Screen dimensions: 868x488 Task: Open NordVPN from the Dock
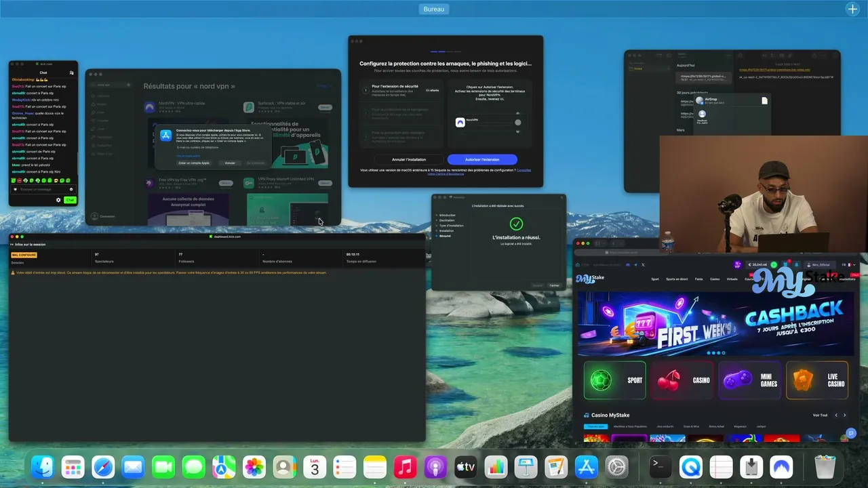tap(781, 467)
